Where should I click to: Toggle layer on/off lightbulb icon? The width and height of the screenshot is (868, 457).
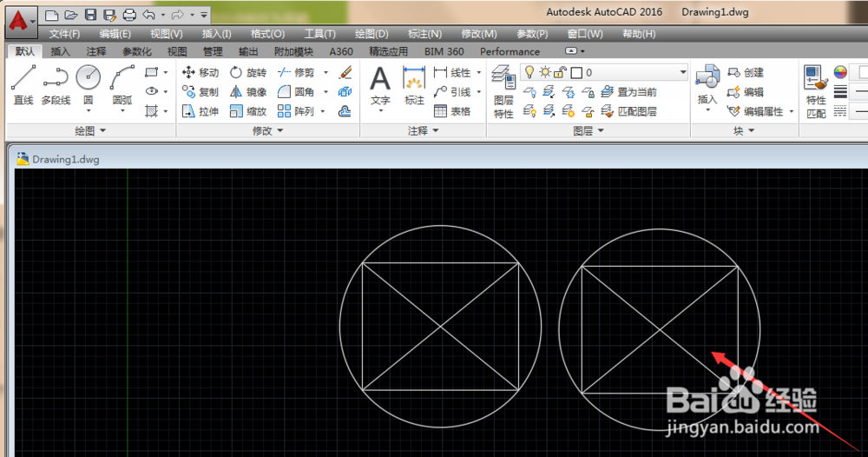(529, 72)
